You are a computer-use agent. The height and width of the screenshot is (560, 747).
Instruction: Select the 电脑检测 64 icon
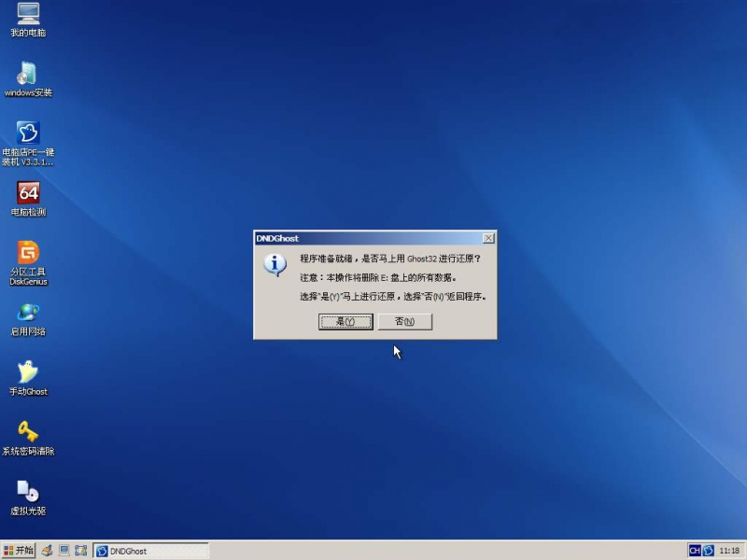(x=28, y=199)
